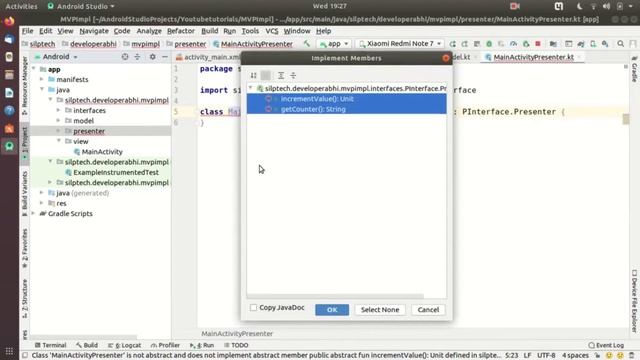Open the Terminal tool window
The width and height of the screenshot is (640, 360).
(x=51, y=345)
